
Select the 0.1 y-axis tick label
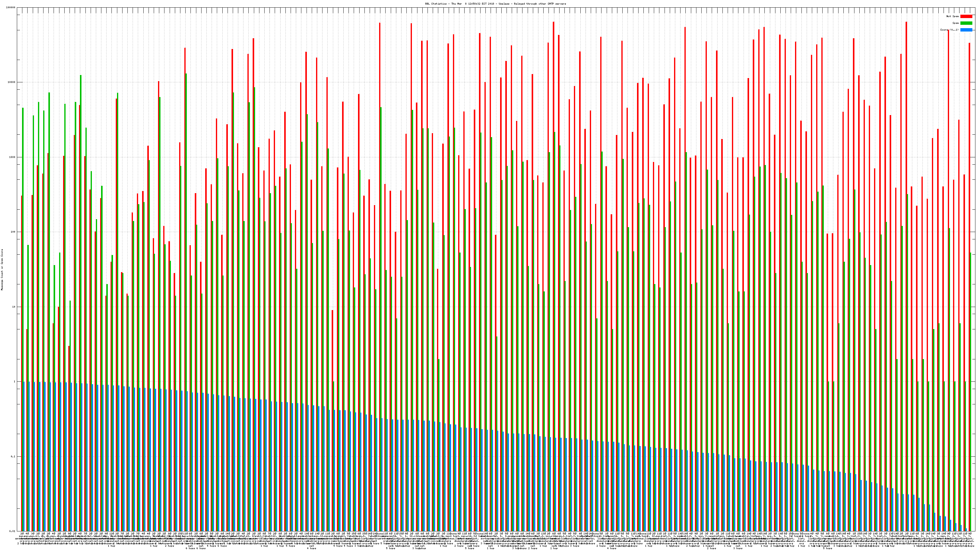point(13,457)
